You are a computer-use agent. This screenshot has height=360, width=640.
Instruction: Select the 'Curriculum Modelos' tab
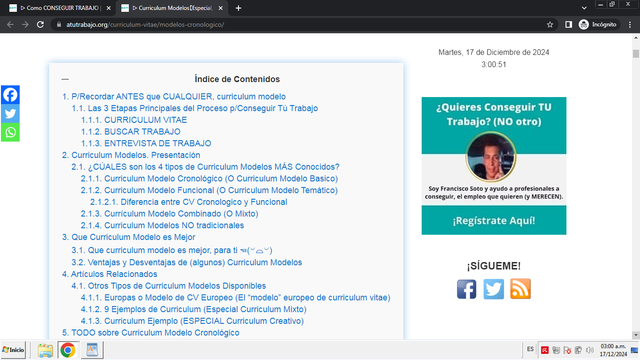[x=172, y=8]
